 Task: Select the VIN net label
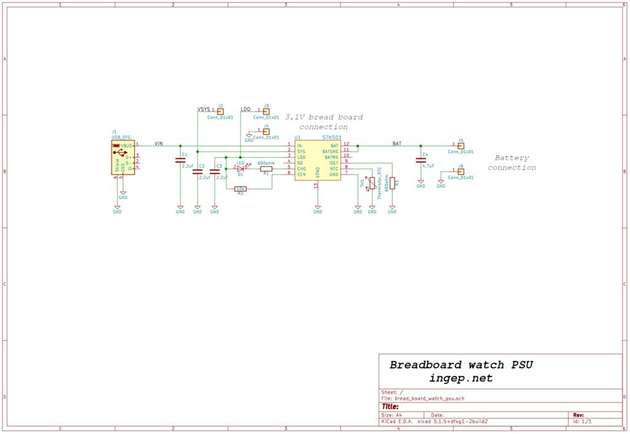pyautogui.click(x=159, y=143)
